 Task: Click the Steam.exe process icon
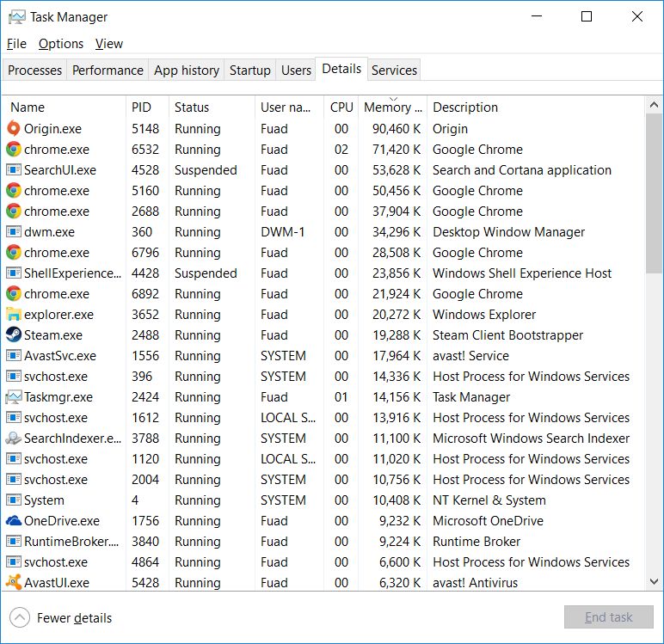coord(14,335)
